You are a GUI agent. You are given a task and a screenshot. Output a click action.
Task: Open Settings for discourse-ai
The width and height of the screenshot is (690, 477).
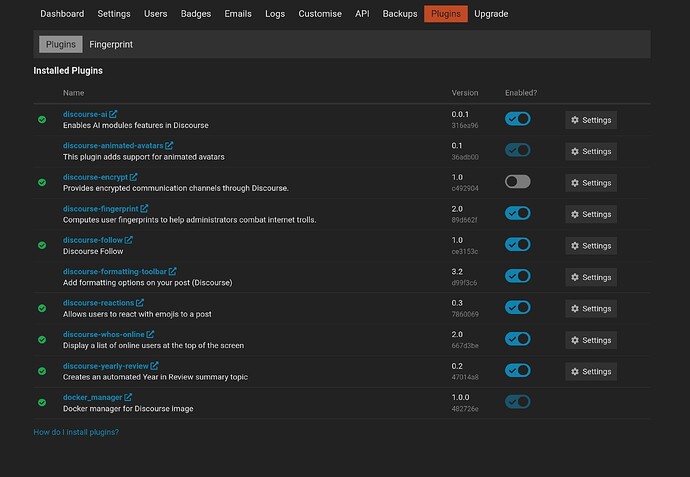click(591, 120)
